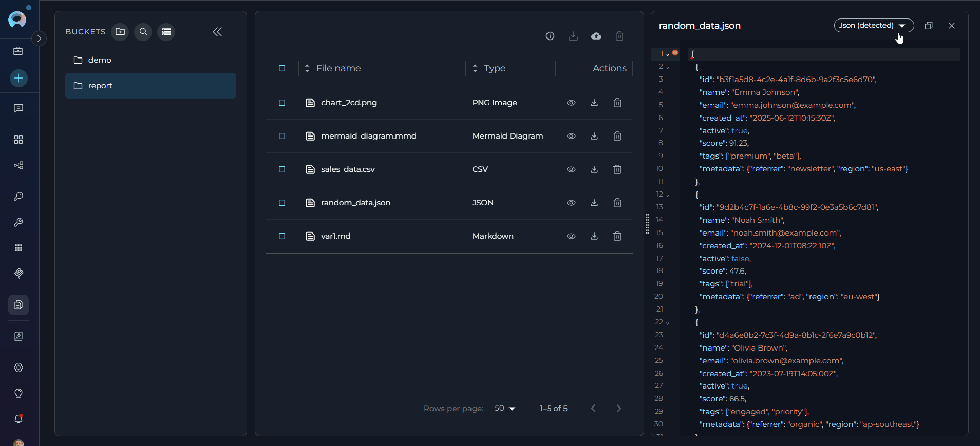Sort the list by File name
This screenshot has height=446, width=980.
click(338, 68)
